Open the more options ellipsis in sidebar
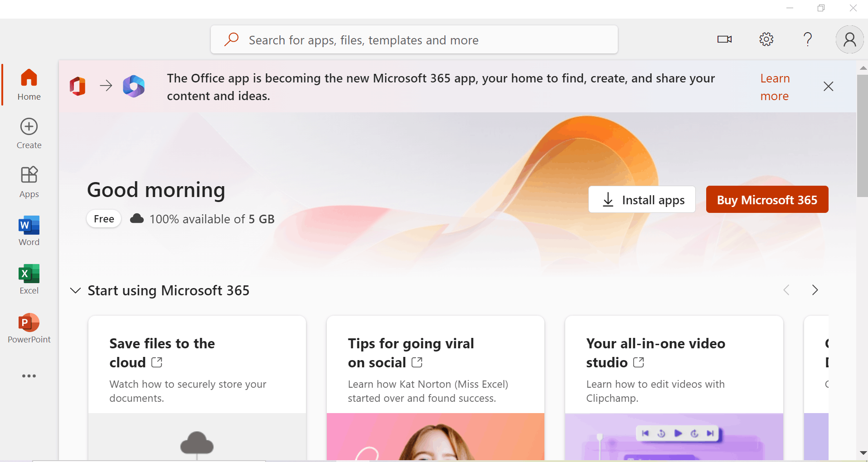The width and height of the screenshot is (868, 462). click(x=29, y=376)
